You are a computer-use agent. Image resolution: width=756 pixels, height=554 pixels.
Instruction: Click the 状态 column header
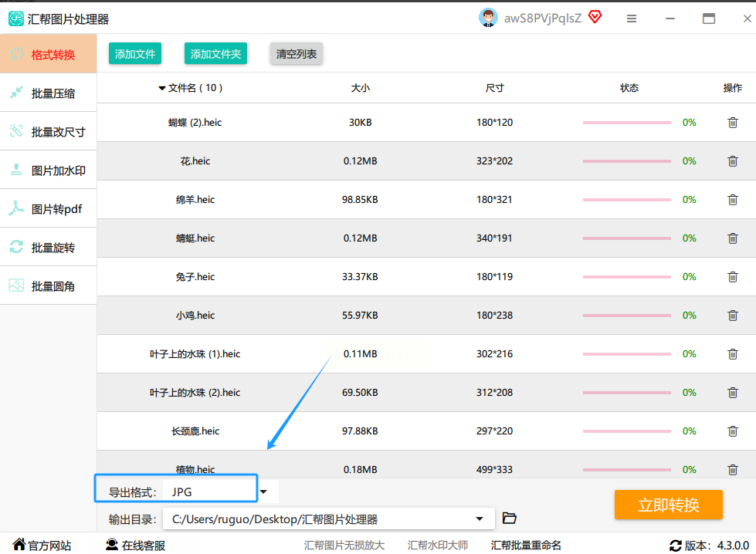coord(629,88)
